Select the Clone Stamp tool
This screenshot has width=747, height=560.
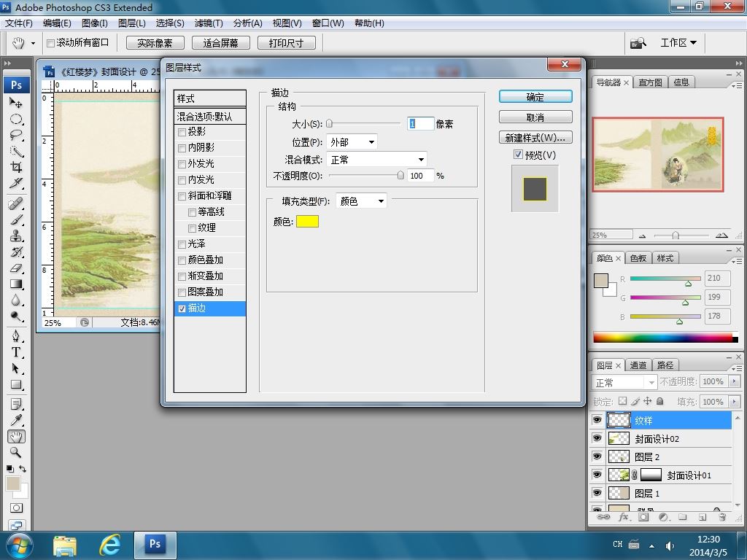(x=16, y=236)
